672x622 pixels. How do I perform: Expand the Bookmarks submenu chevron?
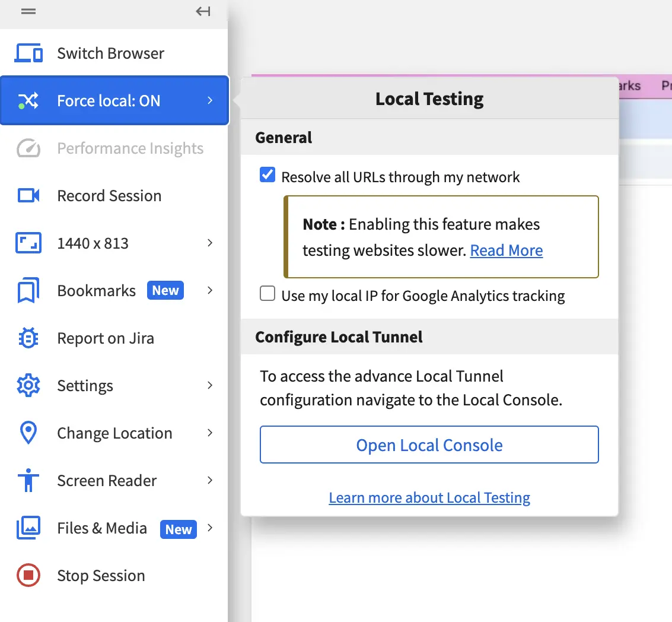point(210,290)
